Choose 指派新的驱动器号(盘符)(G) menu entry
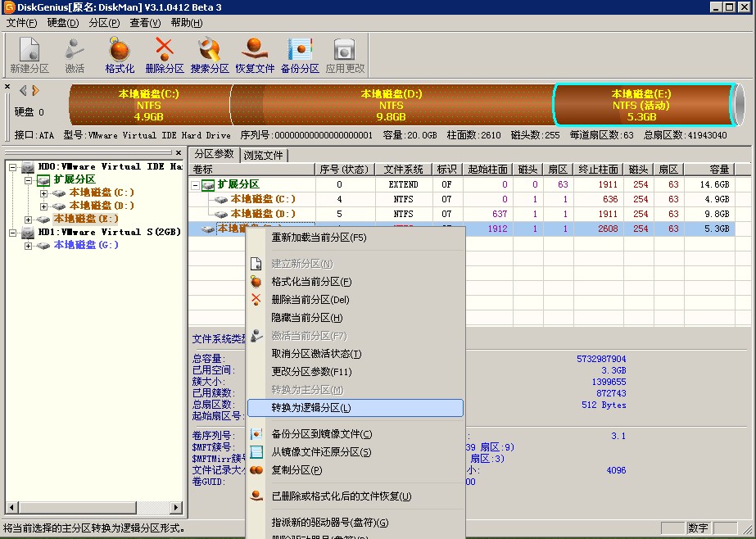 click(355, 522)
